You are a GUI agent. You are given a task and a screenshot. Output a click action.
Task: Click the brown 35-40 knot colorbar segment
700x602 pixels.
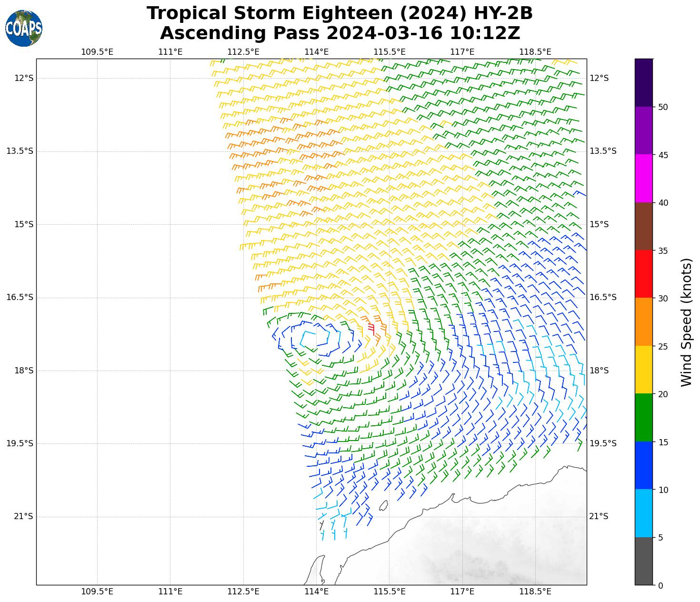click(x=643, y=226)
